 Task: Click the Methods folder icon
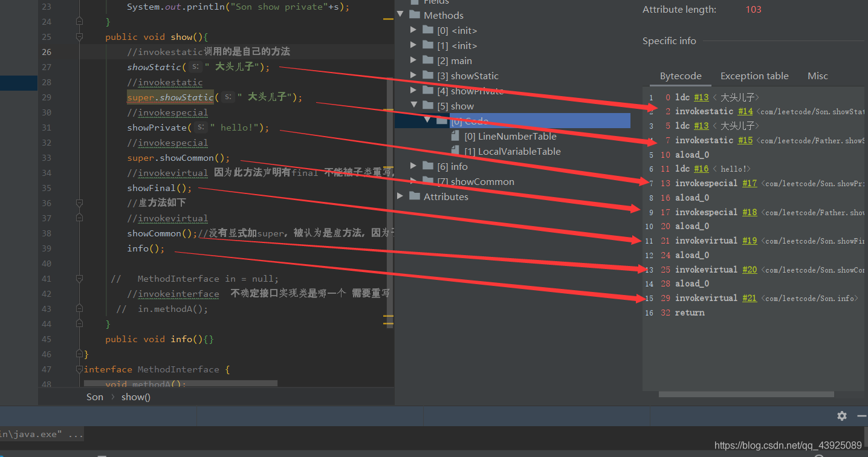414,15
